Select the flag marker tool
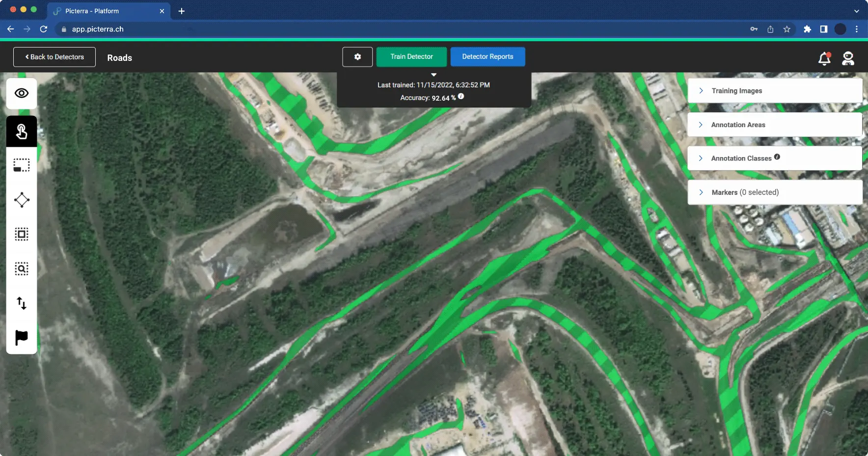The width and height of the screenshot is (868, 456). (x=22, y=337)
